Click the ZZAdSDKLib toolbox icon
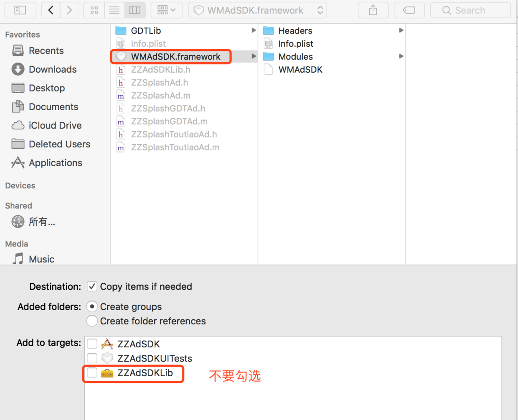The width and height of the screenshot is (518, 420). pos(107,373)
